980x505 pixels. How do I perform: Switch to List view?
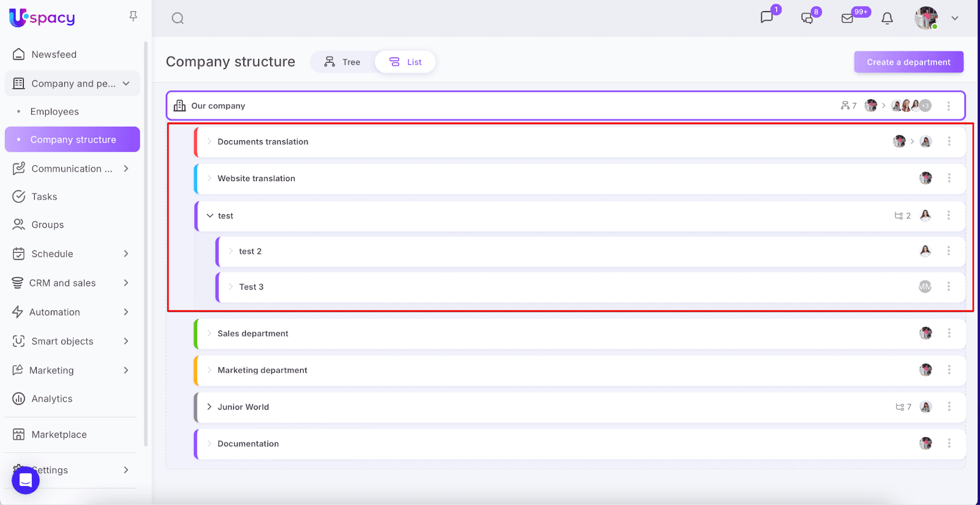coord(405,62)
